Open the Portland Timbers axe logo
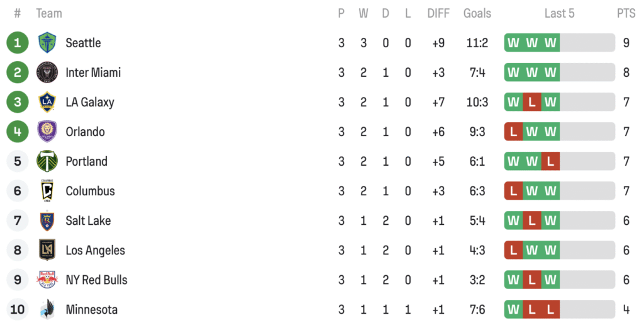This screenshot has height=325, width=644. tap(47, 161)
